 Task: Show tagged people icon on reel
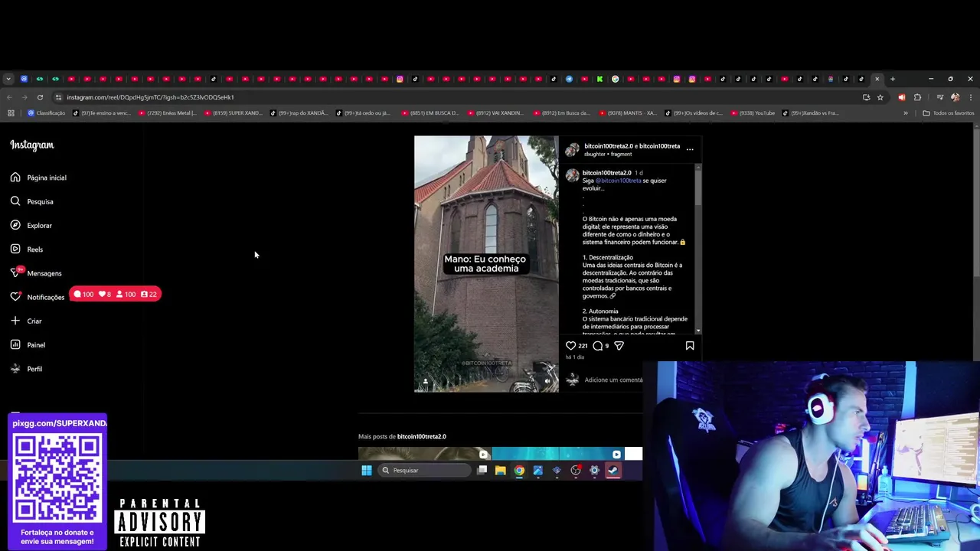click(426, 380)
